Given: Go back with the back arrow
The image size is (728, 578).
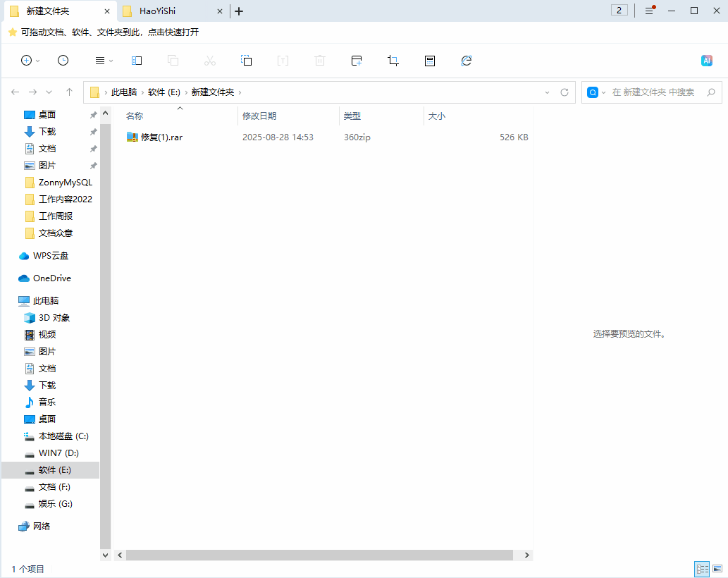Looking at the screenshot, I should click(15, 92).
